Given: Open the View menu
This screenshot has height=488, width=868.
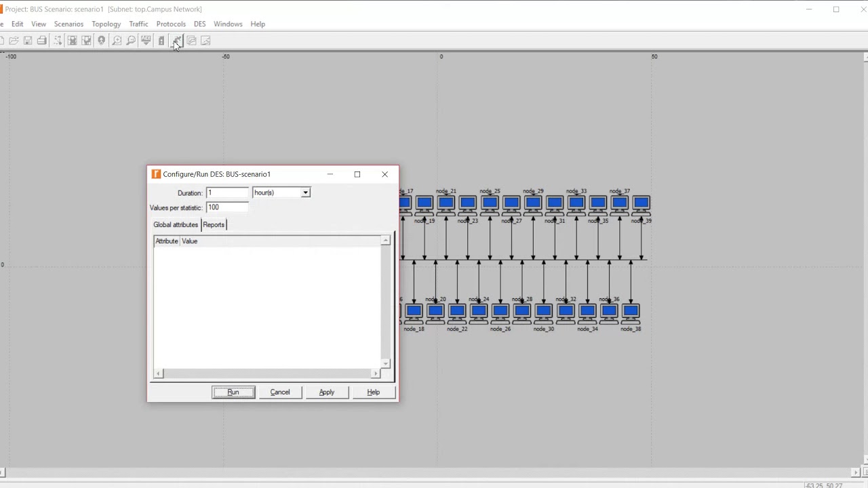Looking at the screenshot, I should (x=39, y=24).
